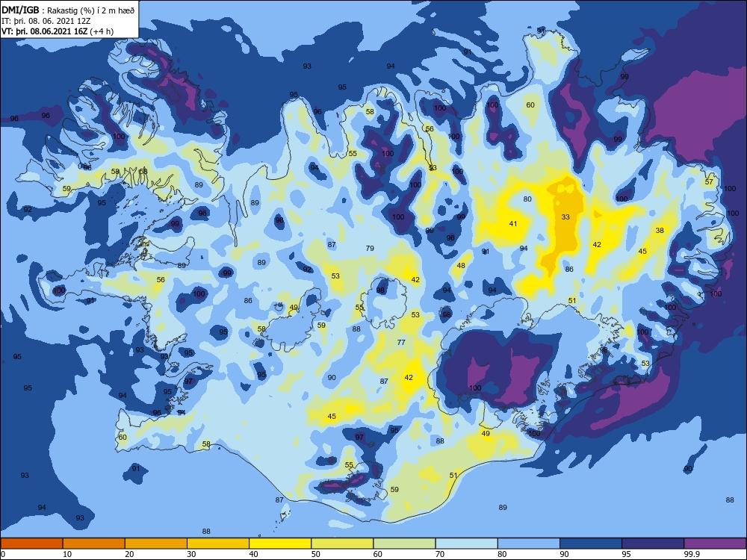
Task: Click the humidity value 79 on the map
Action: coord(370,248)
